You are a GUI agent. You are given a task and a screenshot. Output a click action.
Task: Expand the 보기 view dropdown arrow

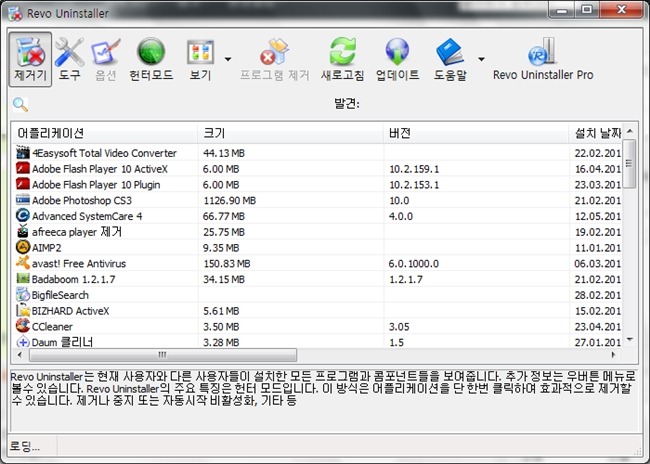[228, 59]
